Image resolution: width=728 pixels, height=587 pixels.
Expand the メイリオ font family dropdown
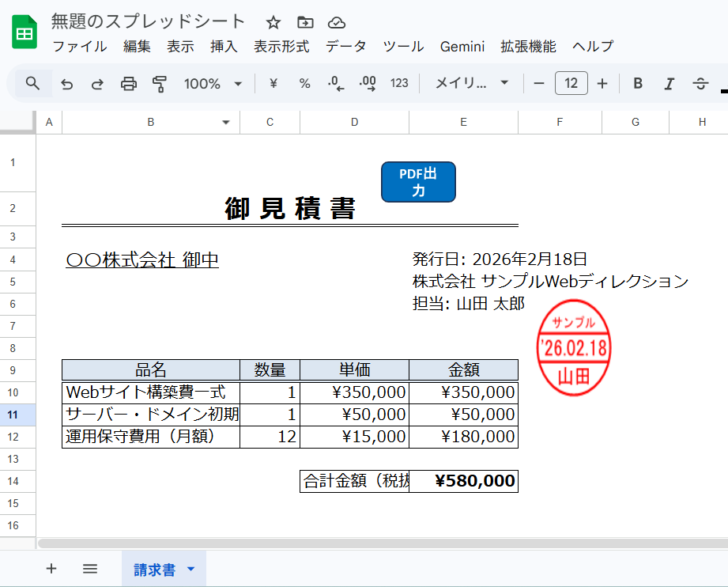point(472,83)
